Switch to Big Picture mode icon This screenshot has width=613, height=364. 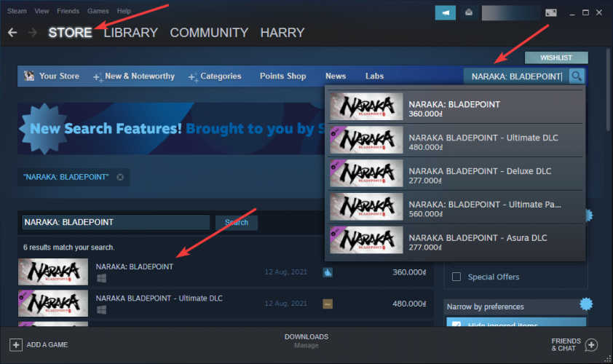click(551, 13)
